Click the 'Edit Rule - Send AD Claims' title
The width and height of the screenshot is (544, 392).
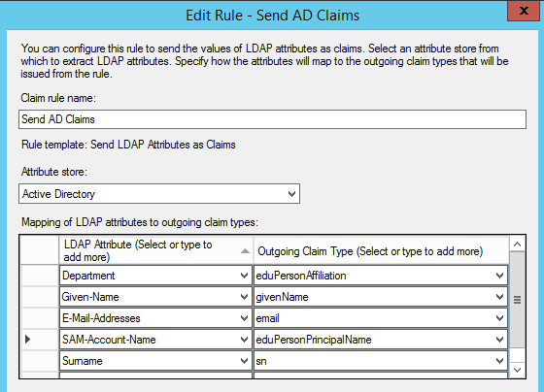point(272,16)
